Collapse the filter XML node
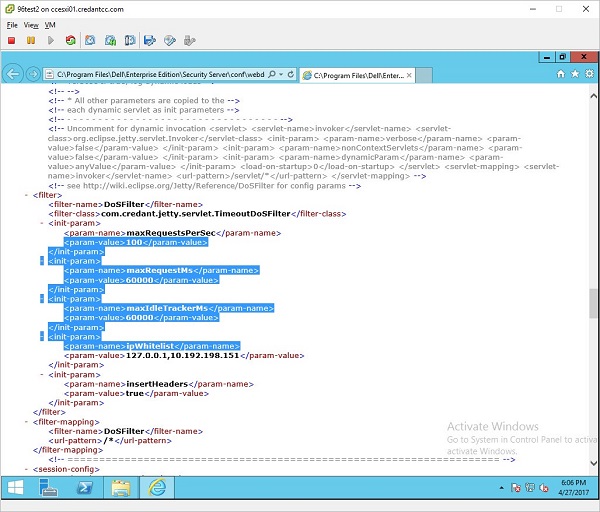 tap(27, 195)
